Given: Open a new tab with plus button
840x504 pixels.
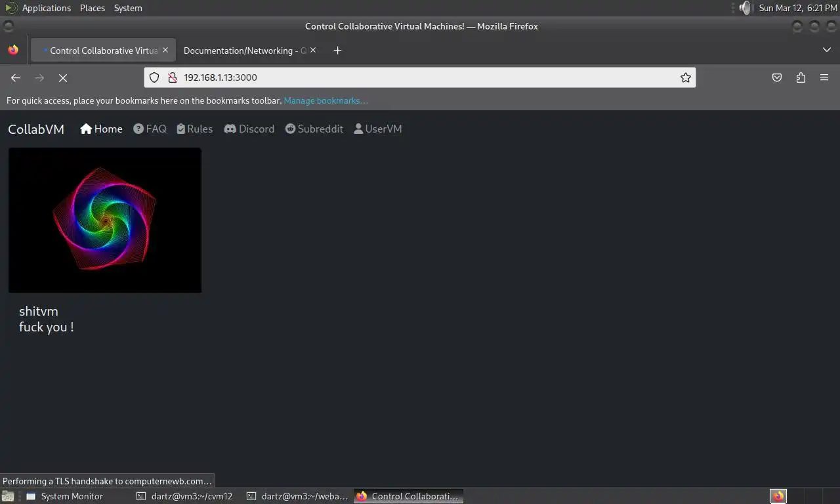Looking at the screenshot, I should (x=337, y=51).
